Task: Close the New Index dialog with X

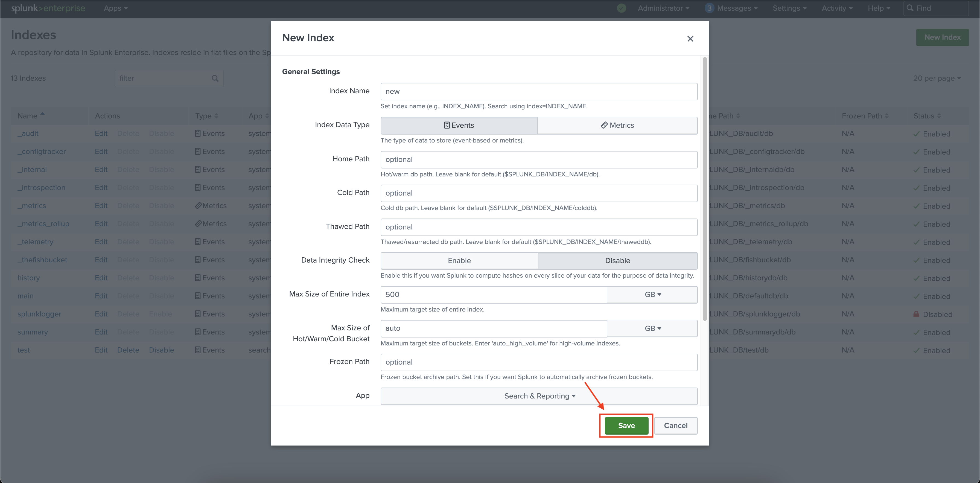Action: tap(690, 39)
